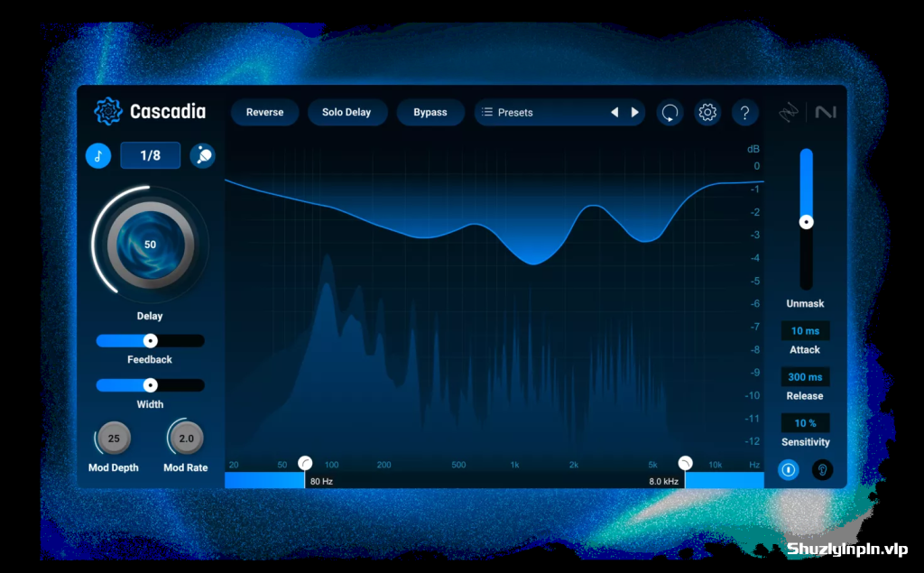This screenshot has height=573, width=924.
Task: Click the Sensitivity label
Action: (x=806, y=441)
